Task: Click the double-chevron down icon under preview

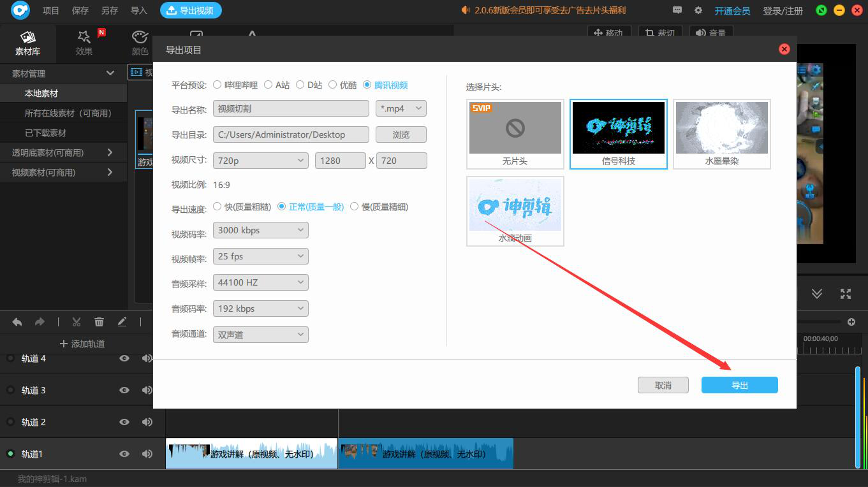Action: (x=817, y=293)
